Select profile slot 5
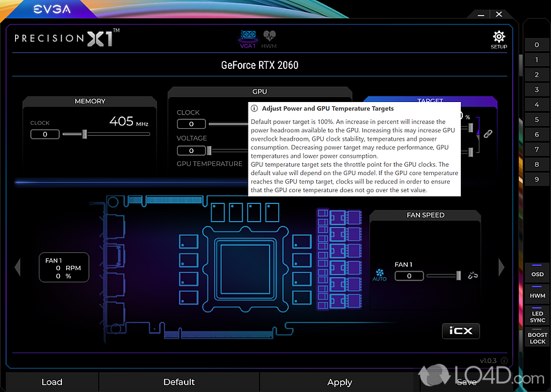Screen dimensions: 551x392 point(537,120)
